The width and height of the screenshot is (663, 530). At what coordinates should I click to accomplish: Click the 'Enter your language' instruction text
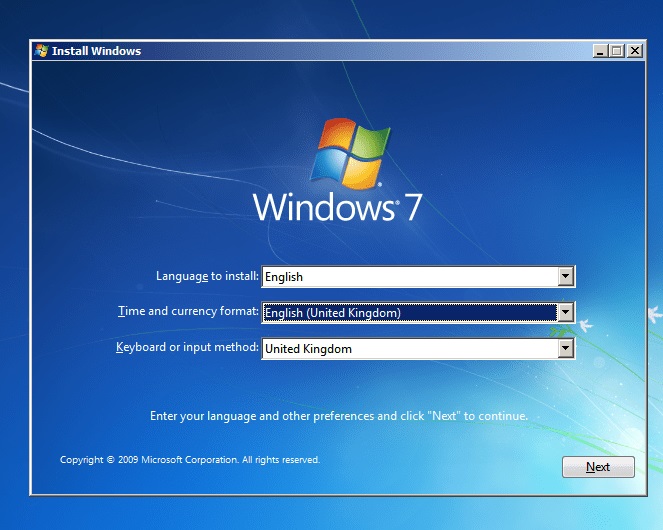[339, 416]
